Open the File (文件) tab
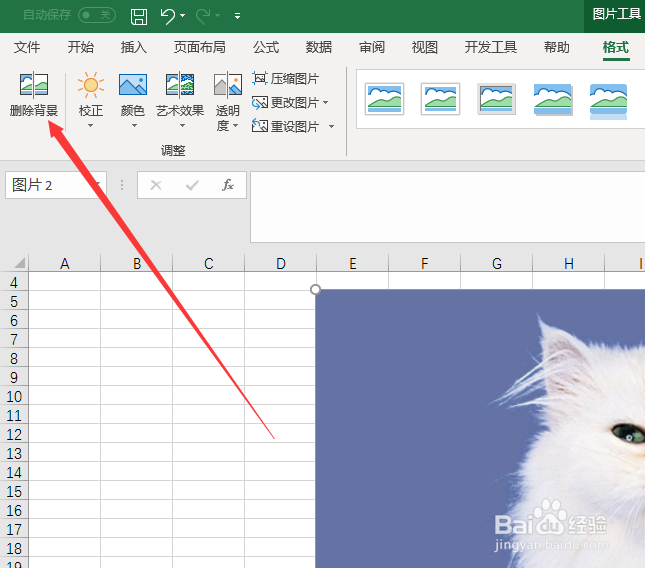This screenshot has width=645, height=568. pyautogui.click(x=27, y=47)
